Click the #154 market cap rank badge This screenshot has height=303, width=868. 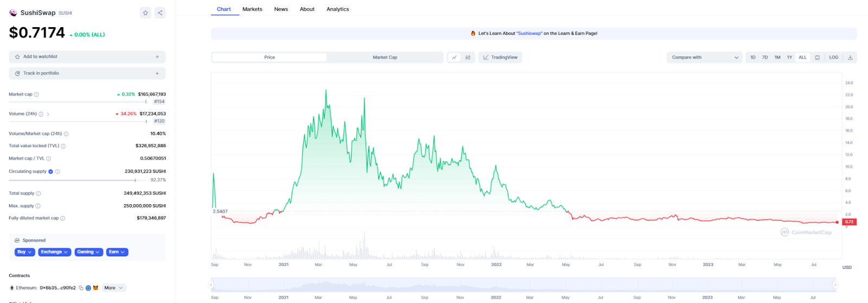pyautogui.click(x=159, y=102)
